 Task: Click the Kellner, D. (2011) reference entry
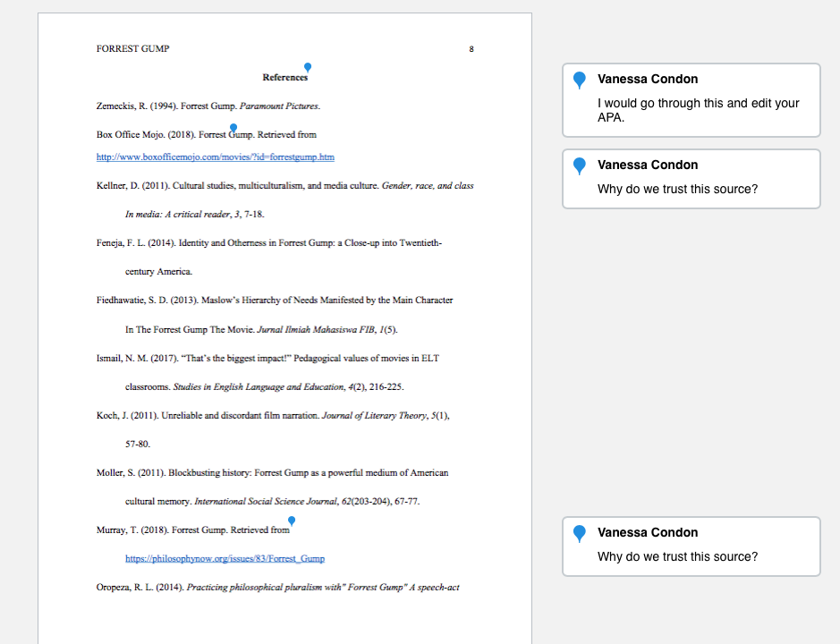click(x=285, y=199)
